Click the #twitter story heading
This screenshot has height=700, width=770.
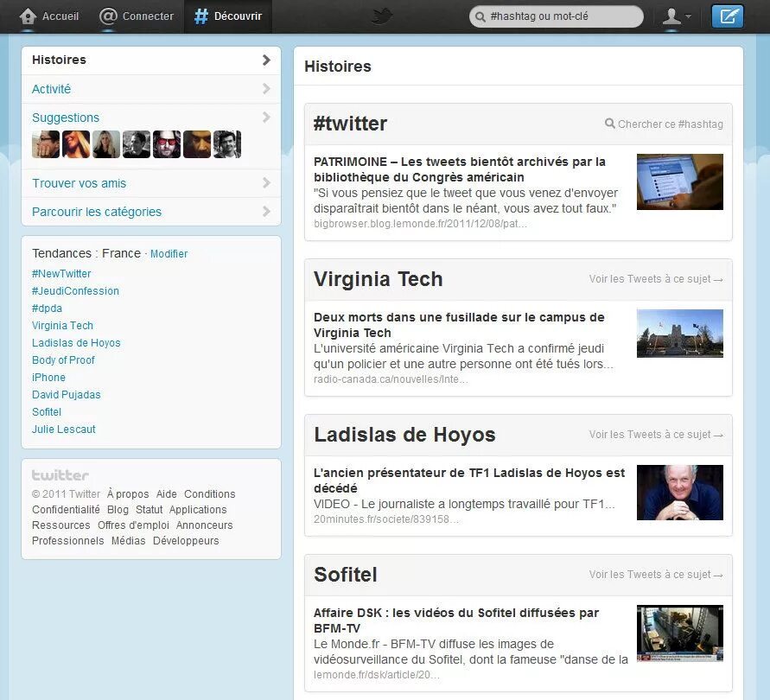[x=350, y=124]
